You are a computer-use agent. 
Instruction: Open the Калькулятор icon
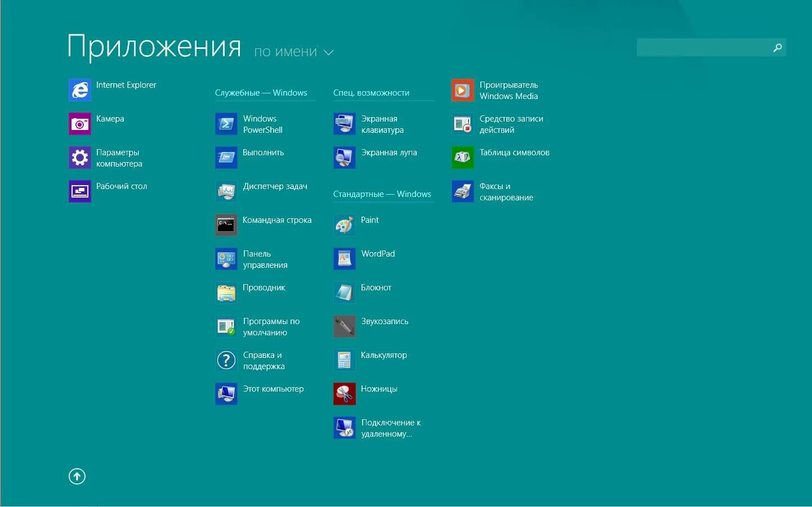(x=345, y=360)
